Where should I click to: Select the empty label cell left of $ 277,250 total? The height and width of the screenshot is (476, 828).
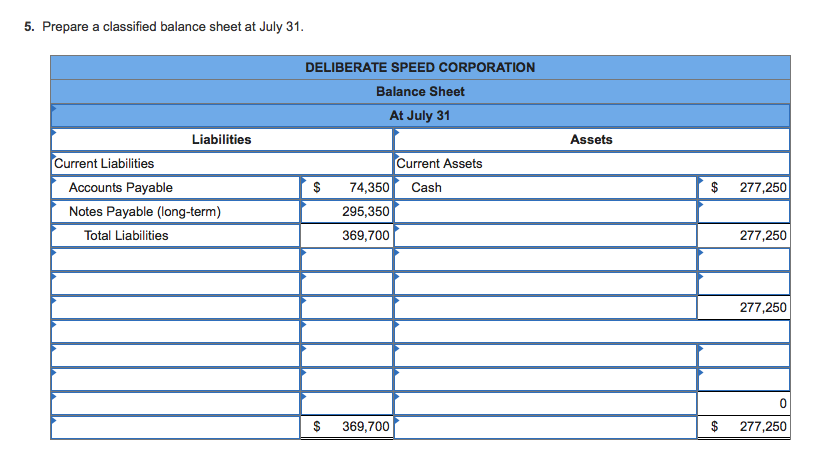(545, 427)
